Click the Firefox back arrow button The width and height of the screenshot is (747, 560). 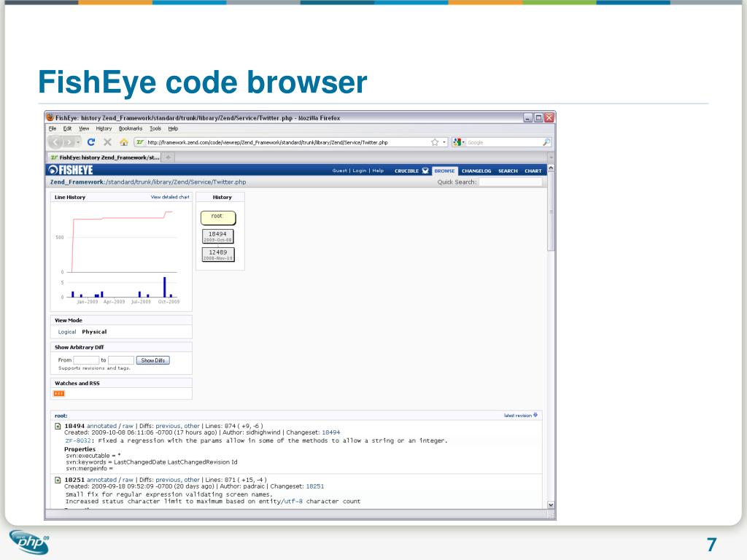(55, 142)
